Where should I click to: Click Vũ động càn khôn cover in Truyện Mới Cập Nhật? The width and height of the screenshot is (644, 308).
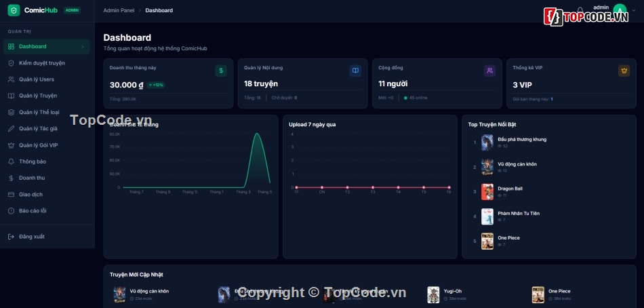click(119, 295)
